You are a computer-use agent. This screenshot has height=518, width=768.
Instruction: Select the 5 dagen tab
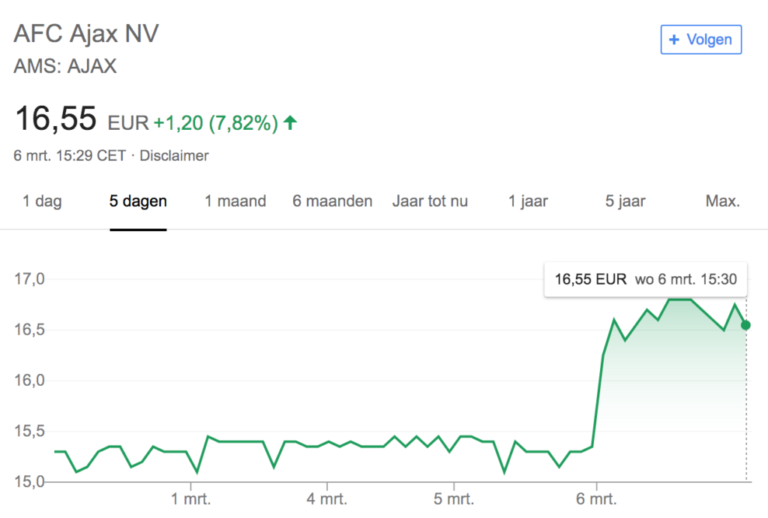[x=138, y=201]
